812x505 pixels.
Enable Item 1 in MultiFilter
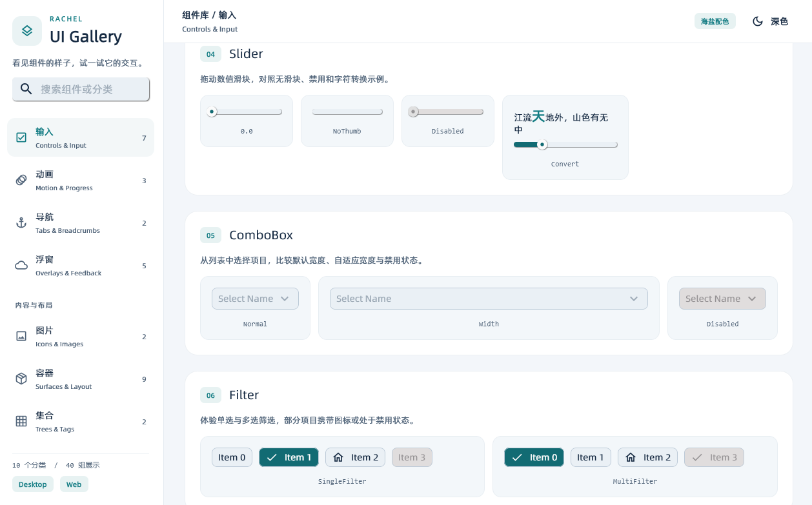pyautogui.click(x=591, y=457)
